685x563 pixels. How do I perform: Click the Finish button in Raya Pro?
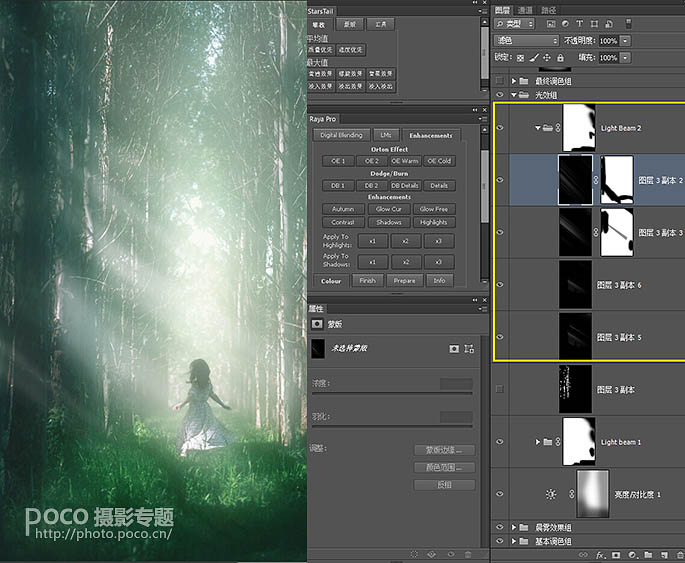(x=367, y=280)
